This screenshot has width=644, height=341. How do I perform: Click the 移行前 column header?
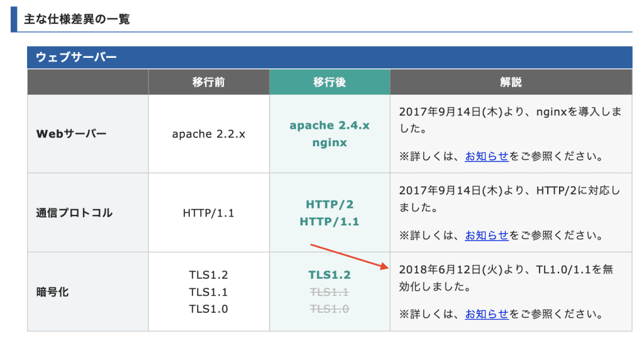[209, 82]
